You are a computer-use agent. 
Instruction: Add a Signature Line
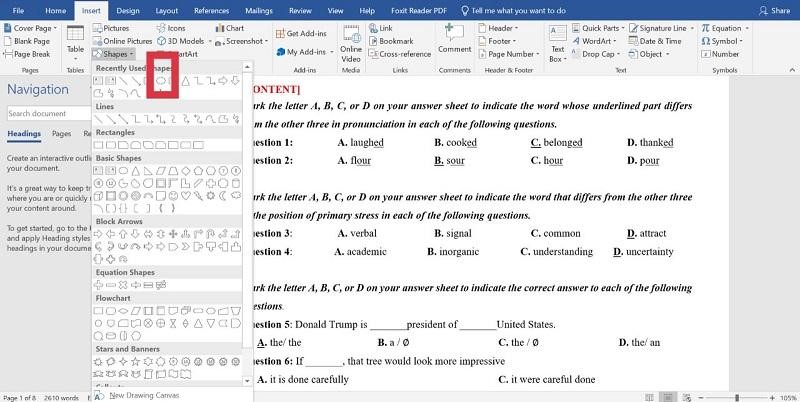coord(661,28)
